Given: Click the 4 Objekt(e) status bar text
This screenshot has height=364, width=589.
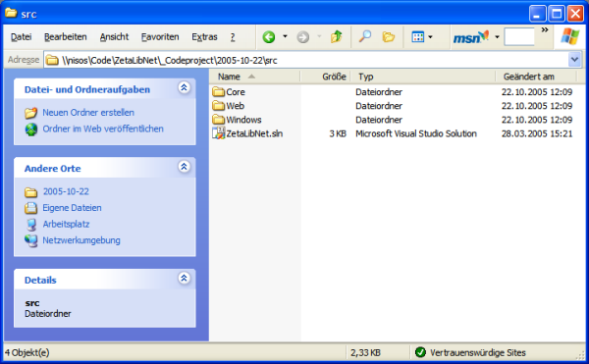Looking at the screenshot, I should (x=27, y=353).
